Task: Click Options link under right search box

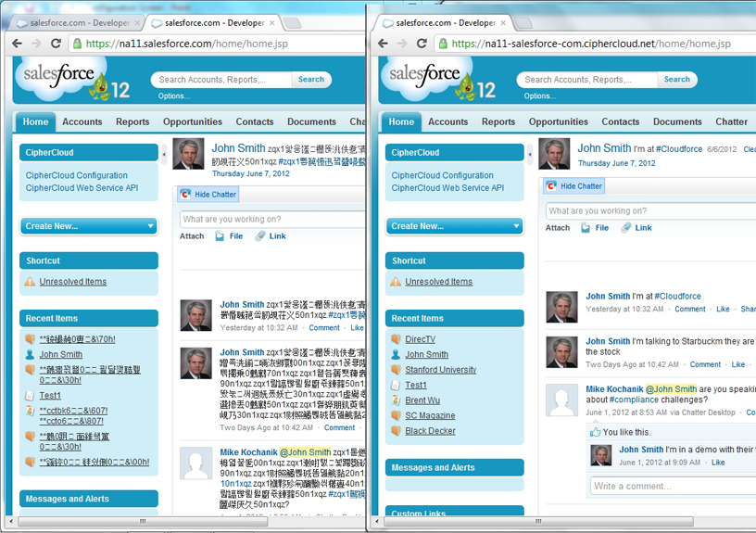Action: coord(540,96)
